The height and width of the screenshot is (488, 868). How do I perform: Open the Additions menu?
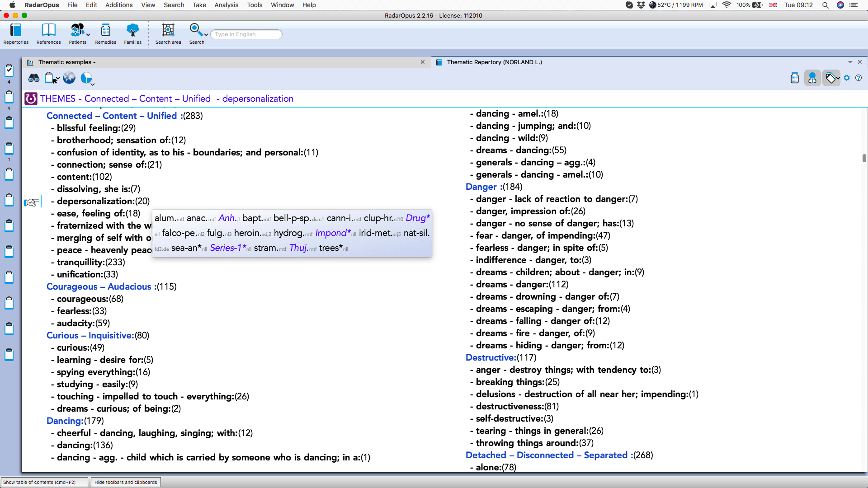click(x=119, y=5)
